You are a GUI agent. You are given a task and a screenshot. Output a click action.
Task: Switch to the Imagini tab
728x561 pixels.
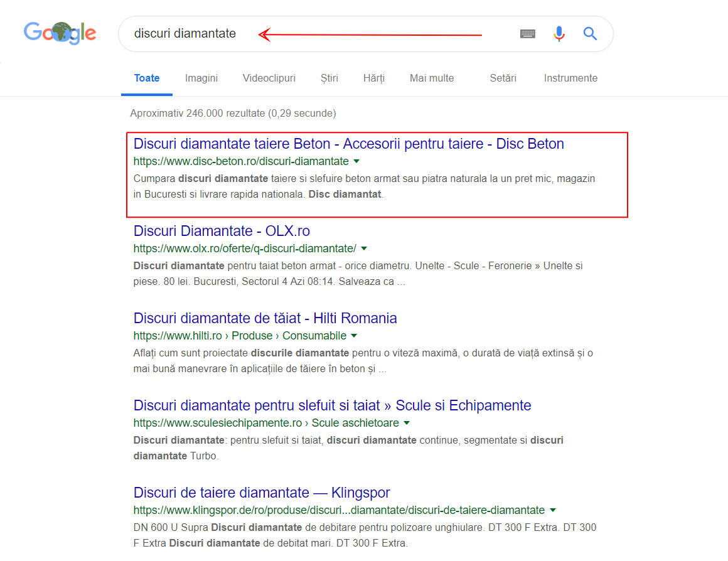201,78
